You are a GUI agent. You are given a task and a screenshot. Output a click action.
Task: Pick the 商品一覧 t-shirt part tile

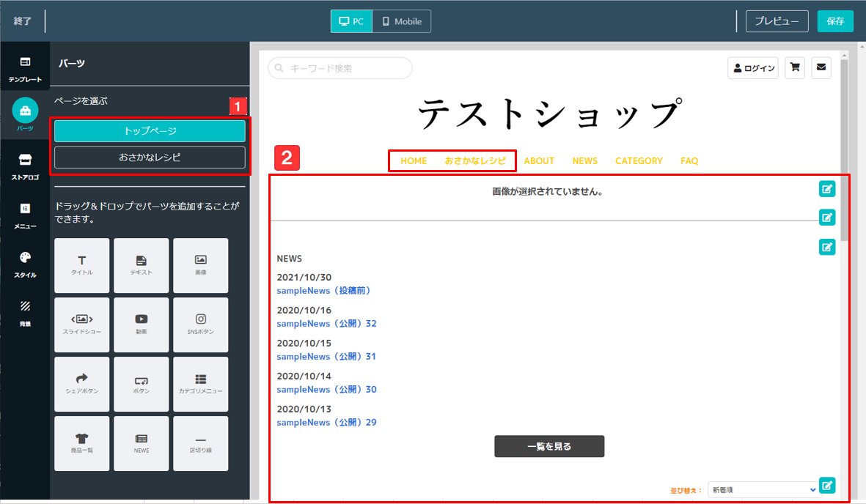pyautogui.click(x=81, y=443)
